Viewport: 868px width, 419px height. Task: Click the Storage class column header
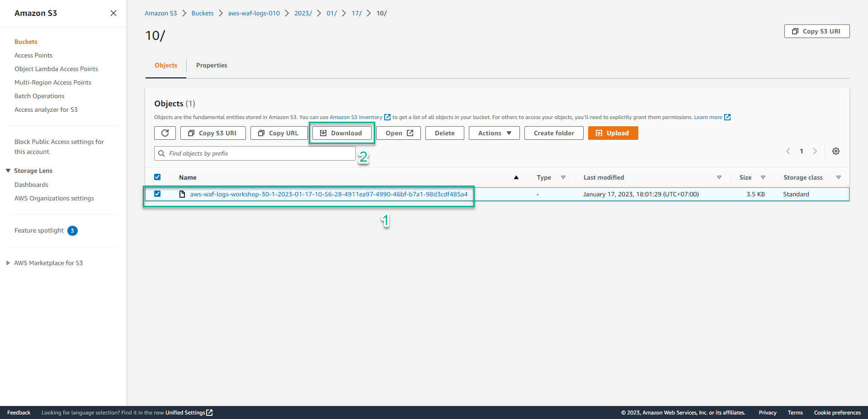point(803,177)
